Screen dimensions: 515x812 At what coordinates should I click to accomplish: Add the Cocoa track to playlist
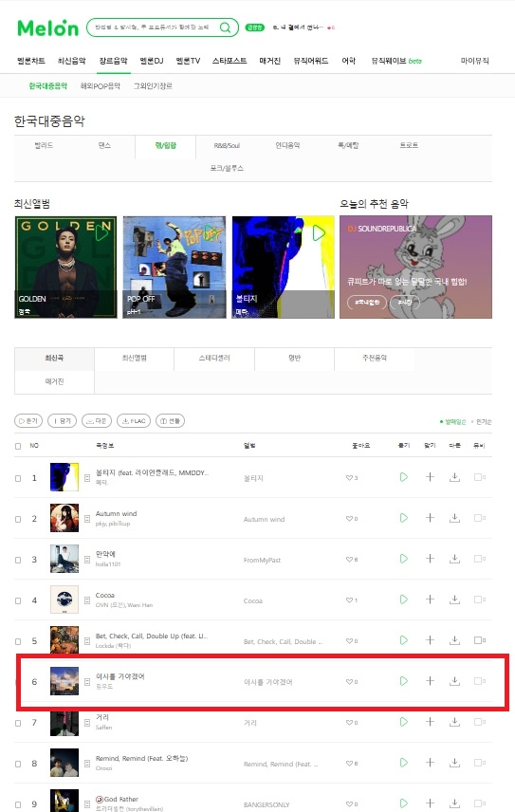click(430, 600)
